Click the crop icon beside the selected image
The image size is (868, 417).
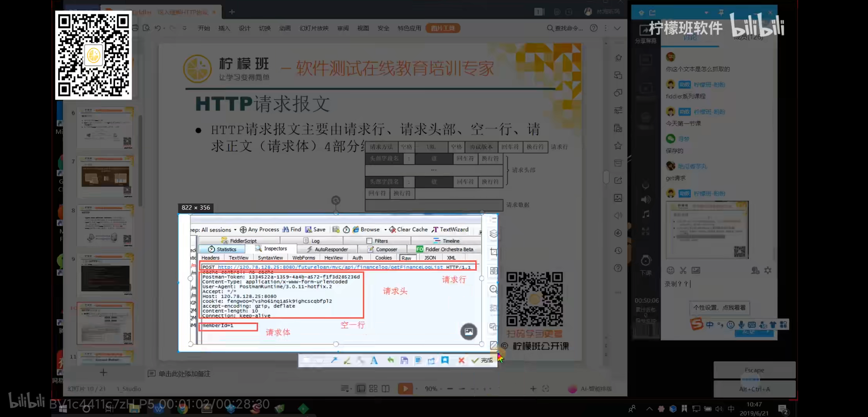493,252
